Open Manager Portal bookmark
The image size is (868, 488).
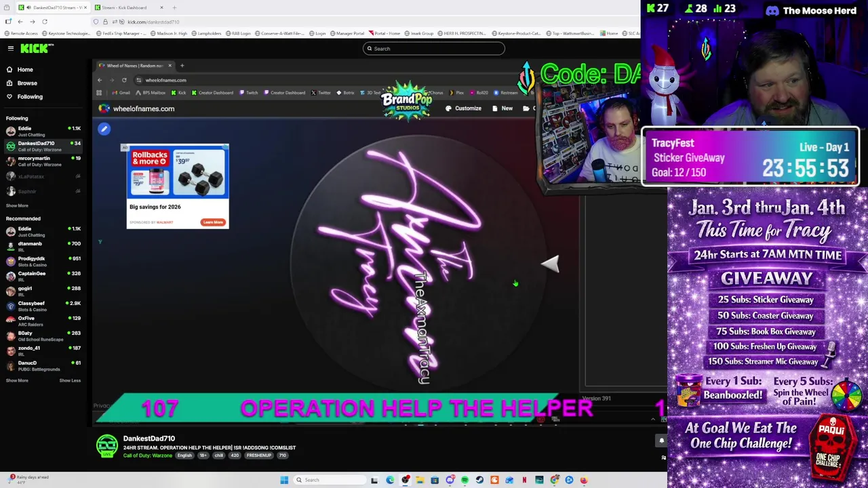[347, 33]
